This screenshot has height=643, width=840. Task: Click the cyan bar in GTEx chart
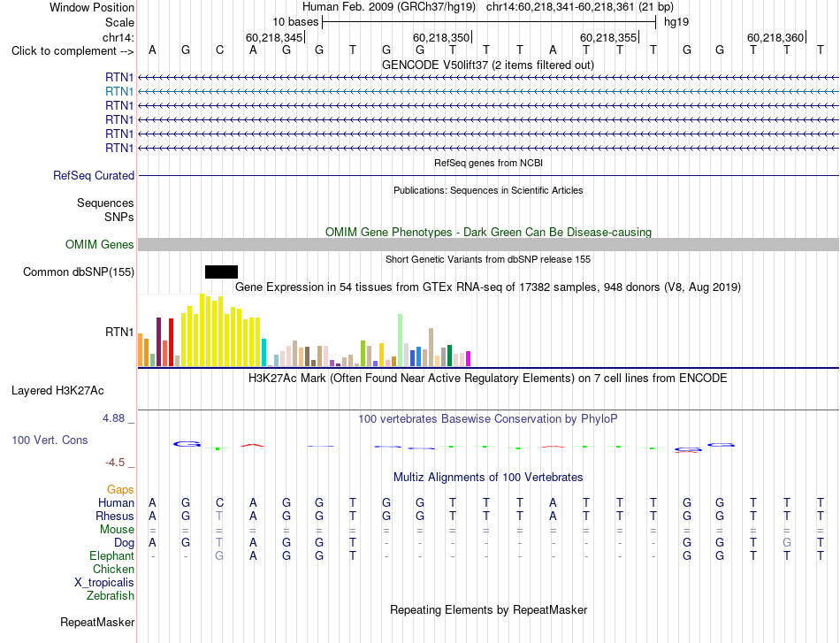click(263, 352)
